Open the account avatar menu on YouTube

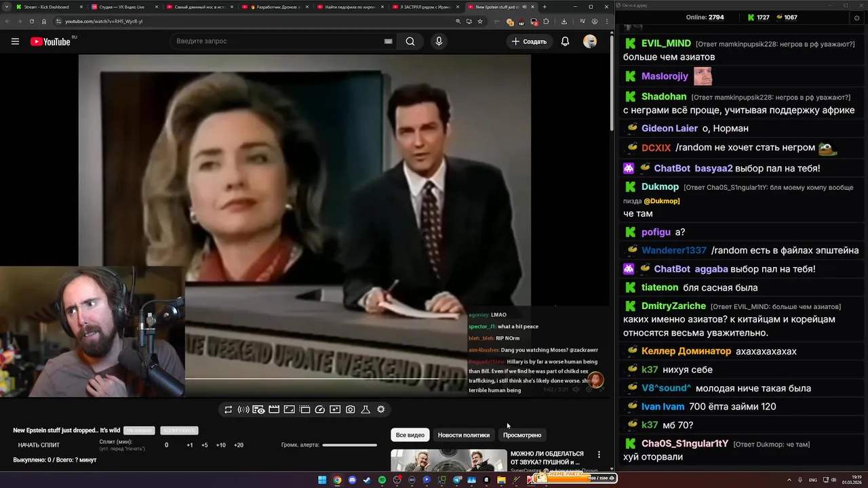click(590, 41)
